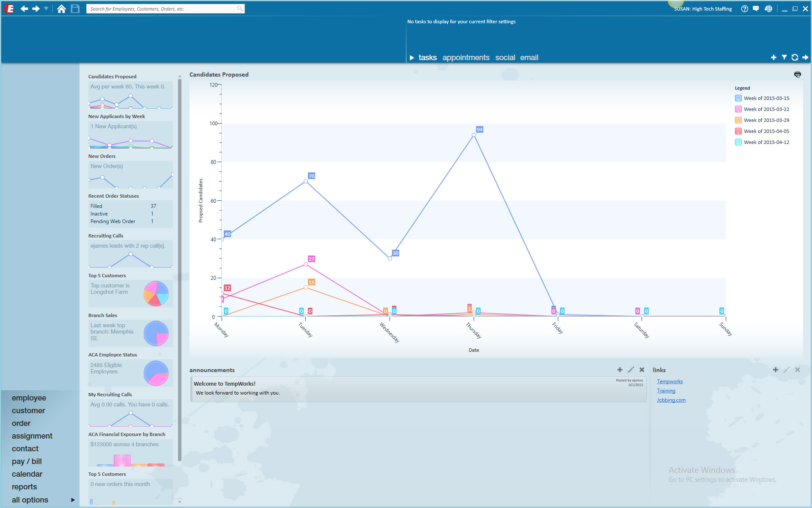Image resolution: width=812 pixels, height=508 pixels.
Task: Expand the all options menu arrow
Action: [73, 500]
